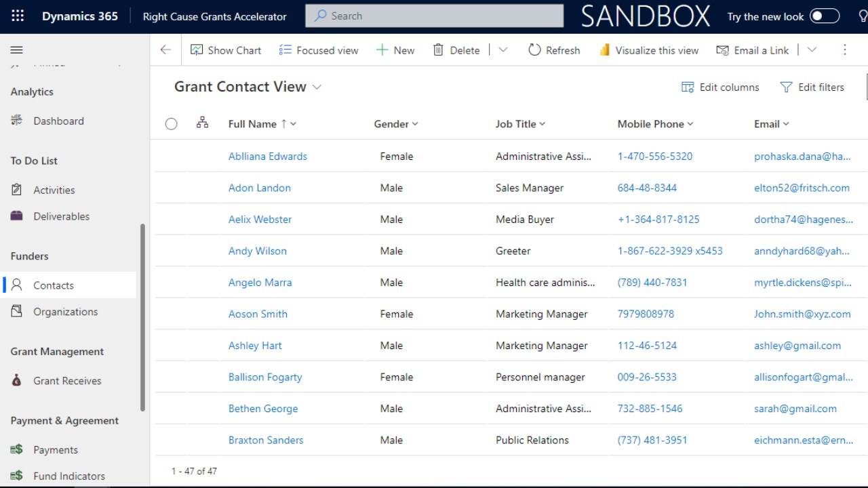Click the sidebar vertical scrollbar

[142, 317]
